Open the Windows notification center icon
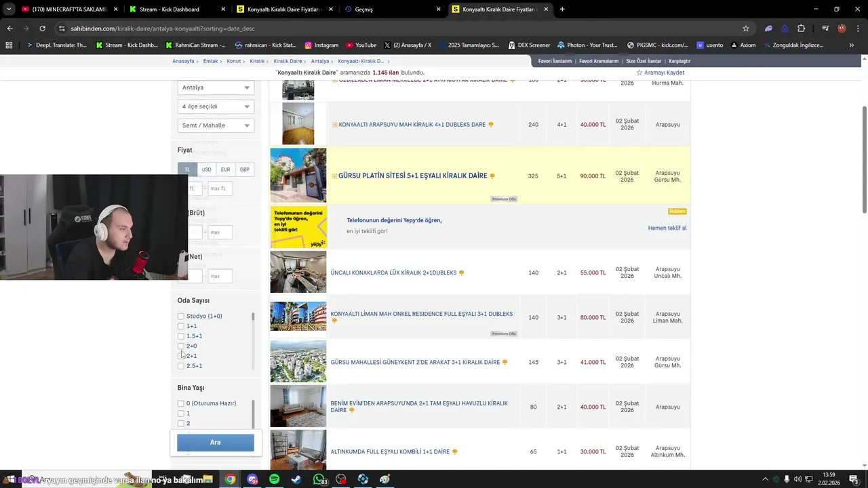This screenshot has height=488, width=868. coord(854,479)
